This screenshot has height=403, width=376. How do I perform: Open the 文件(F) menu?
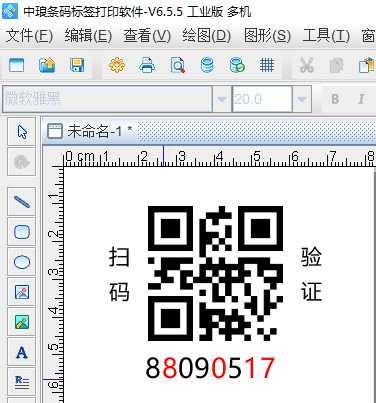coord(29,36)
